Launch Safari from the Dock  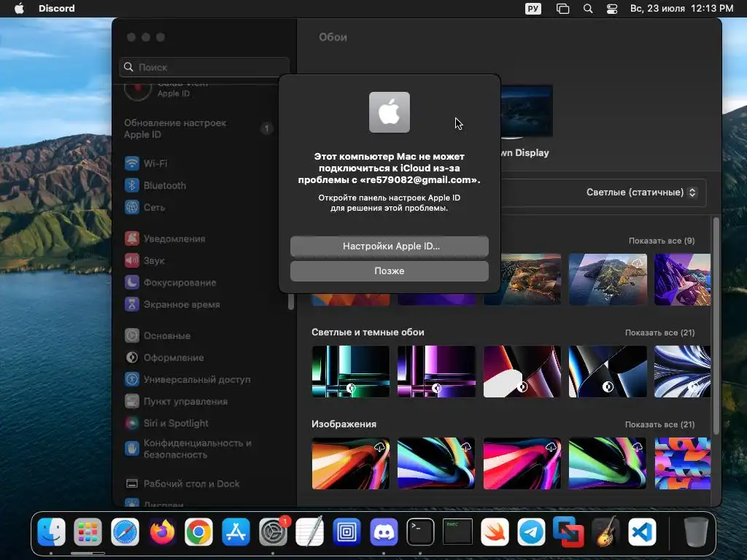(125, 532)
